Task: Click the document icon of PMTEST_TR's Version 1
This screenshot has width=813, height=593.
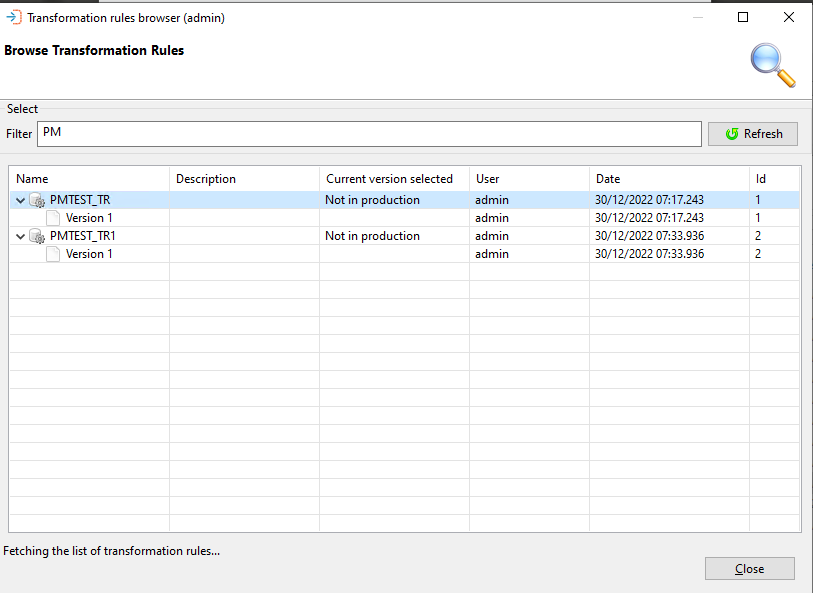Action: coord(53,218)
